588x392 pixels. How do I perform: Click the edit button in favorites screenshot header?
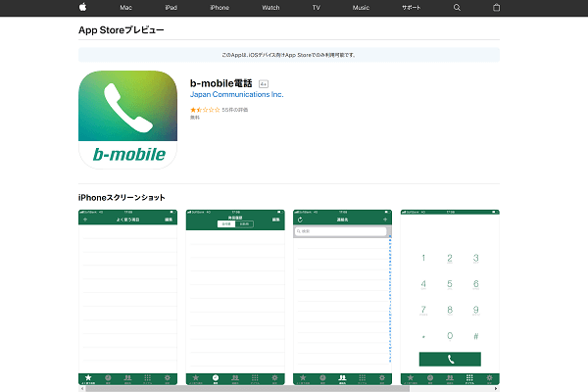(169, 220)
